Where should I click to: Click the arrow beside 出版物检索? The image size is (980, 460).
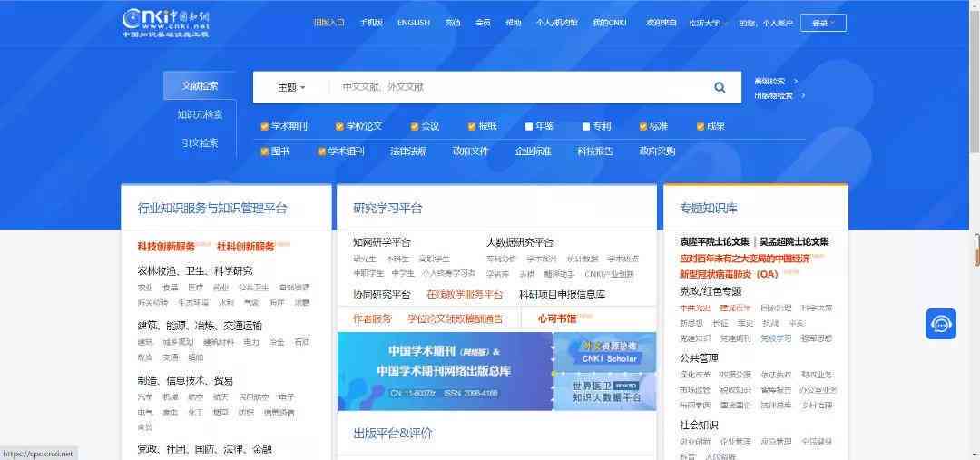[803, 95]
